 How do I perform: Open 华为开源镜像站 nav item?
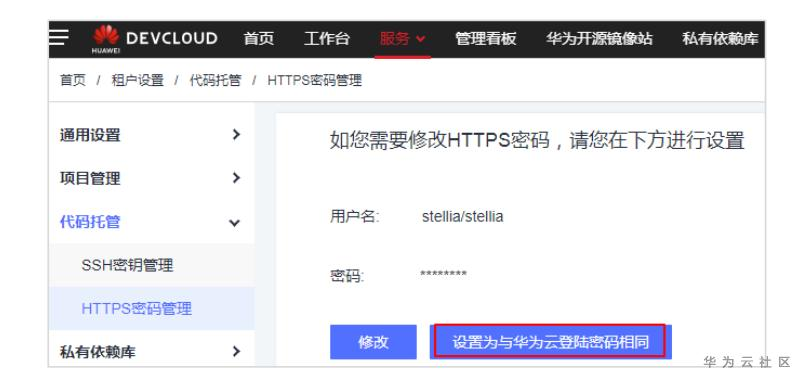click(599, 39)
